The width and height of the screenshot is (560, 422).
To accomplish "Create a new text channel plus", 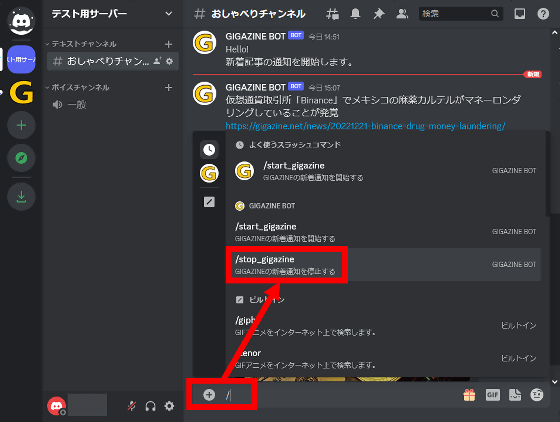I will click(169, 44).
